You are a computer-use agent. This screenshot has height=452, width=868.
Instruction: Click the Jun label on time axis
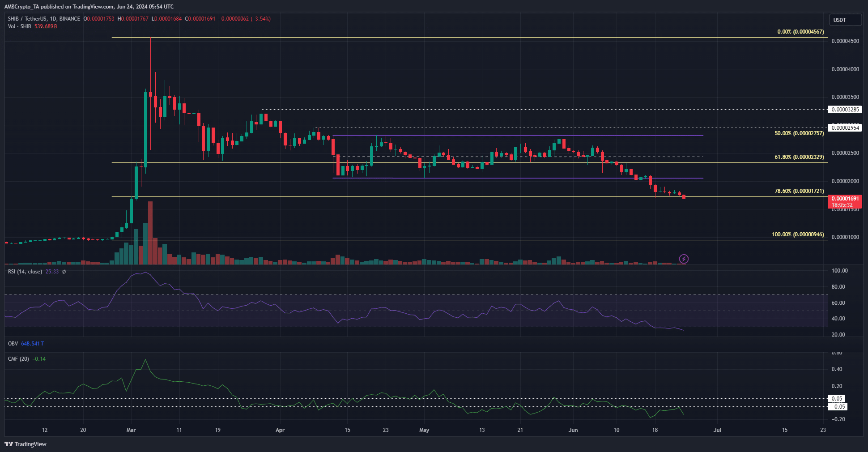click(573, 430)
